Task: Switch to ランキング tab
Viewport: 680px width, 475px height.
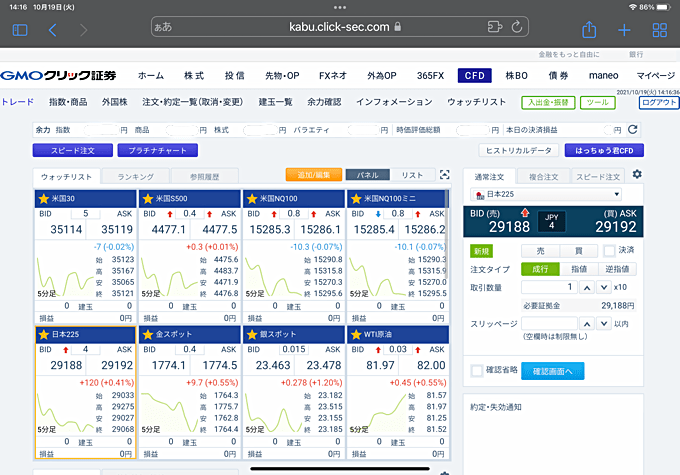Action: click(x=136, y=177)
